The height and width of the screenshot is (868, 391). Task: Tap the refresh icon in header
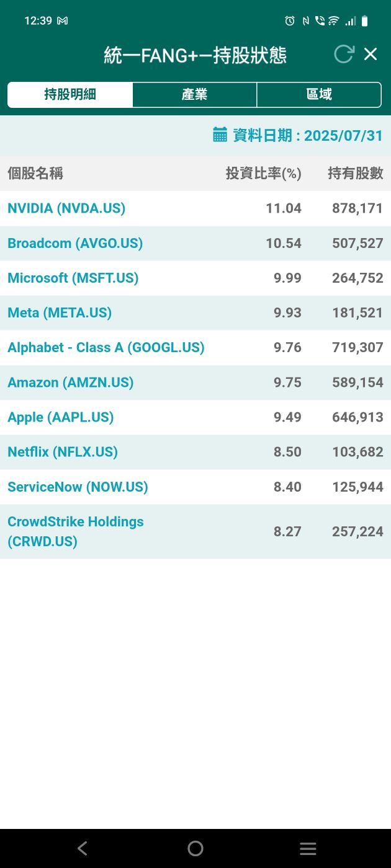(x=344, y=54)
